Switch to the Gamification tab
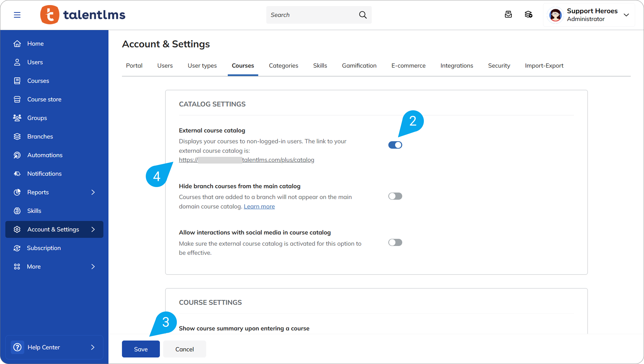This screenshot has width=644, height=364. coord(359,65)
